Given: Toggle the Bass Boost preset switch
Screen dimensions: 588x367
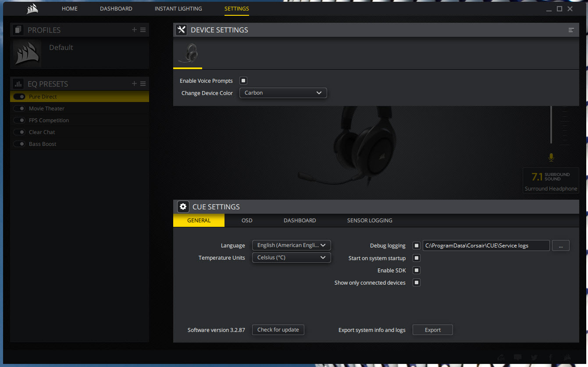Looking at the screenshot, I should point(19,144).
